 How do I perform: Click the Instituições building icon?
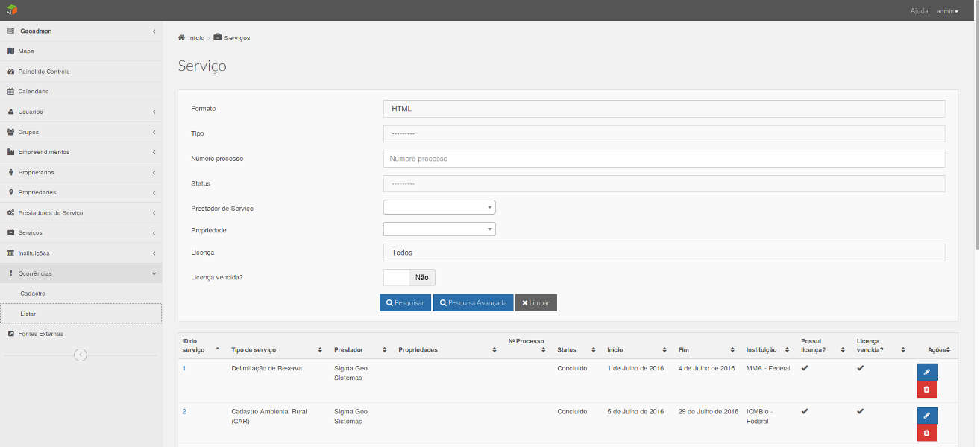point(10,253)
